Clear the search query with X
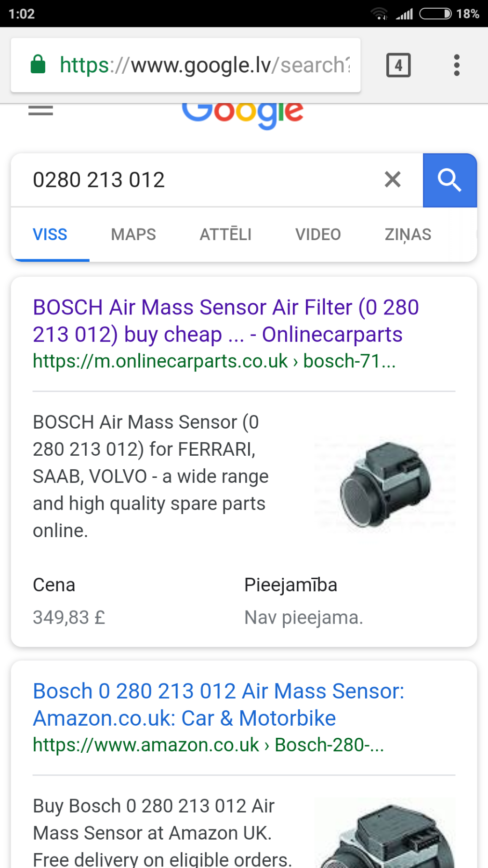488x868 pixels. 393,179
